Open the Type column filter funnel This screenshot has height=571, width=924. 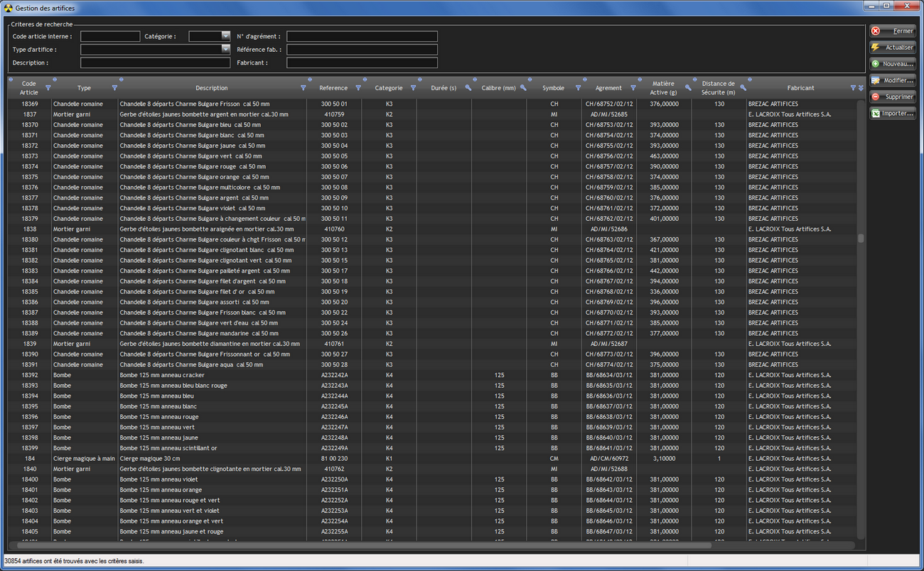tap(114, 88)
